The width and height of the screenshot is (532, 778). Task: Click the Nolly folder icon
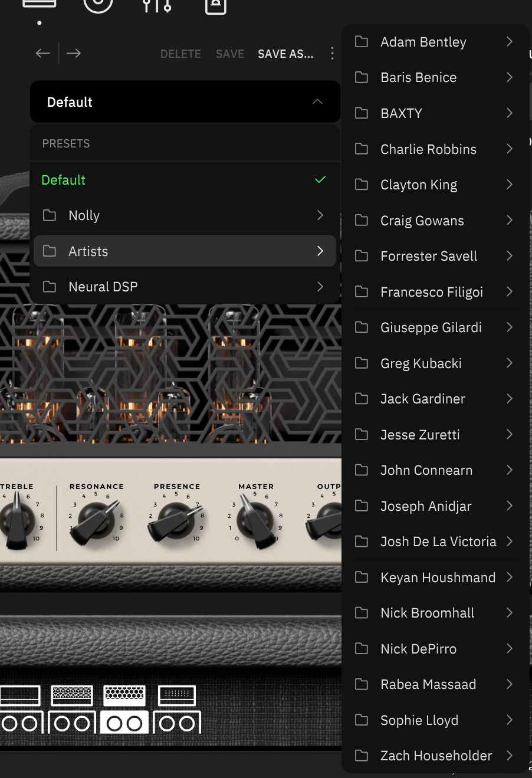(x=50, y=215)
